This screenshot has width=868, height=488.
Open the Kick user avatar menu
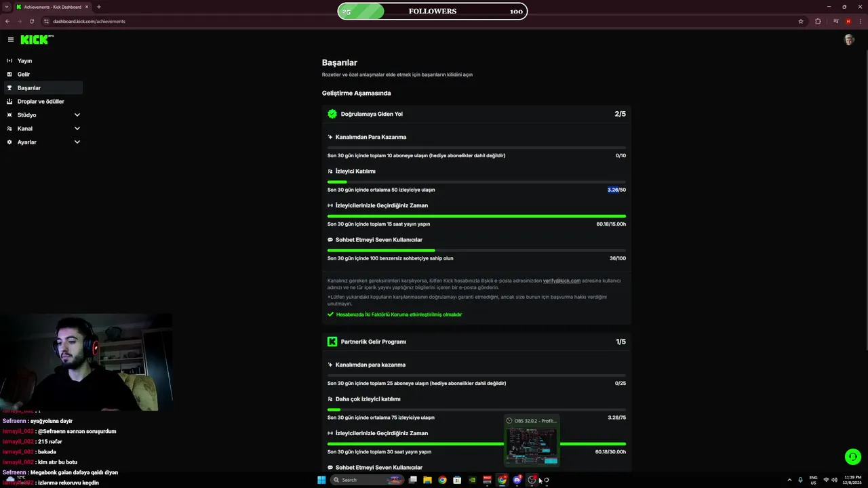click(x=849, y=40)
